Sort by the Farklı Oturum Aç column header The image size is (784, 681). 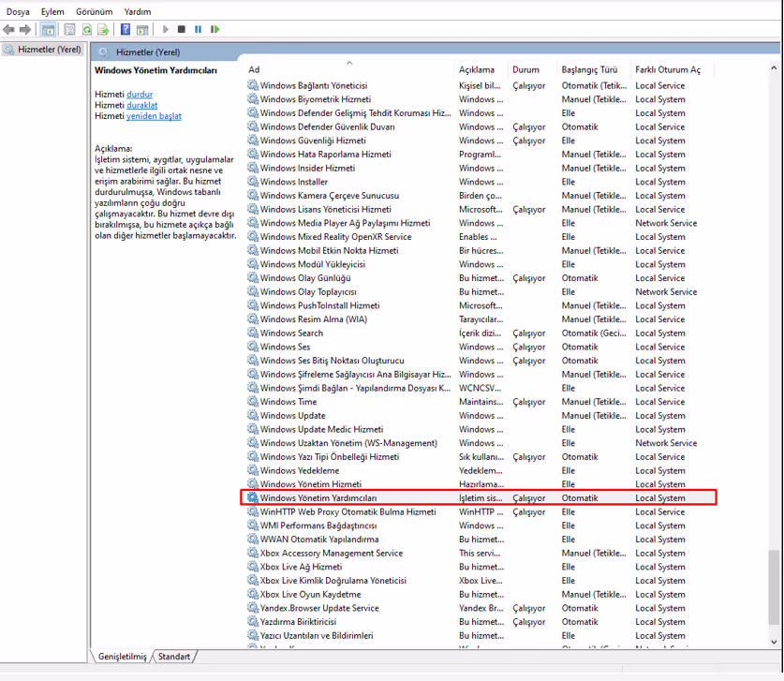[x=673, y=69]
